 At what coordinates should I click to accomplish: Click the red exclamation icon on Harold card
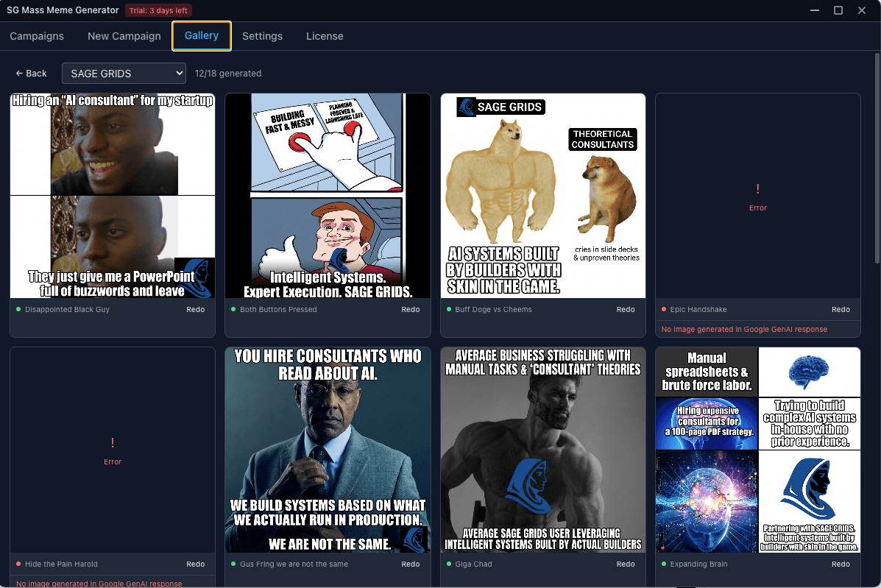pyautogui.click(x=113, y=442)
